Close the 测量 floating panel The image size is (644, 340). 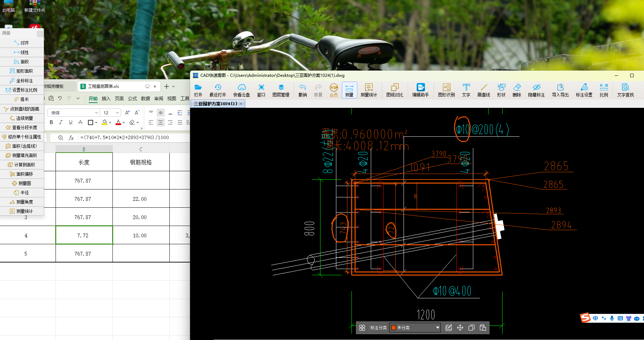tap(40, 34)
